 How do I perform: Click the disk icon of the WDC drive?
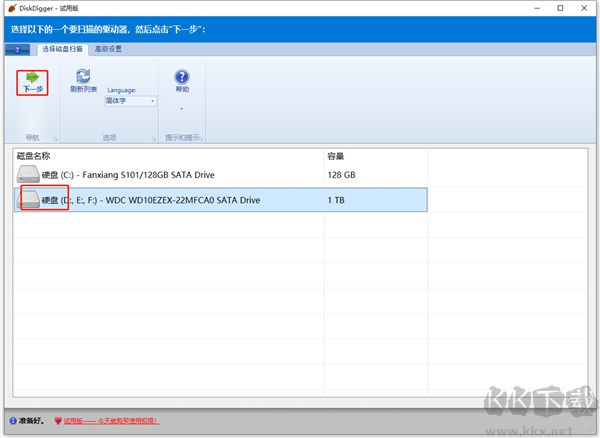(x=29, y=200)
